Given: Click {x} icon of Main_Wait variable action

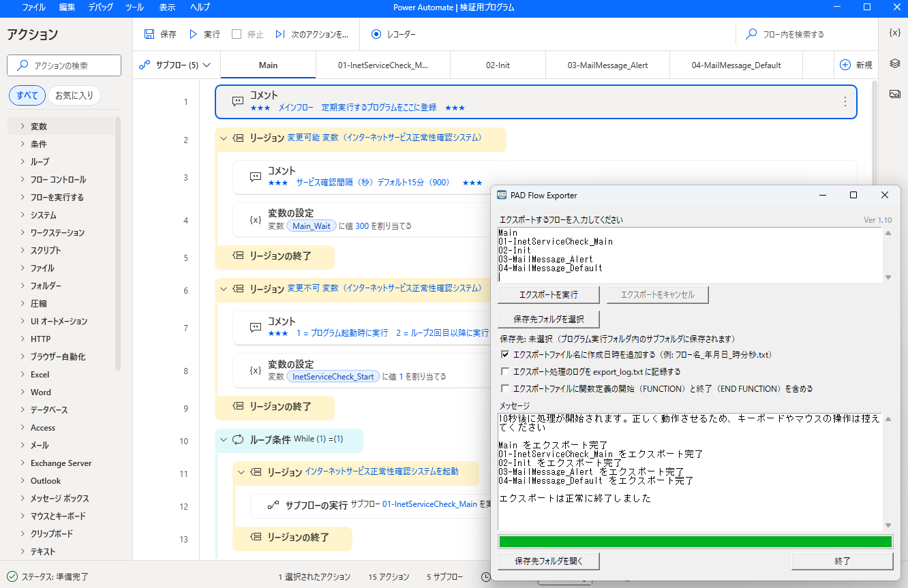Looking at the screenshot, I should click(x=256, y=219).
